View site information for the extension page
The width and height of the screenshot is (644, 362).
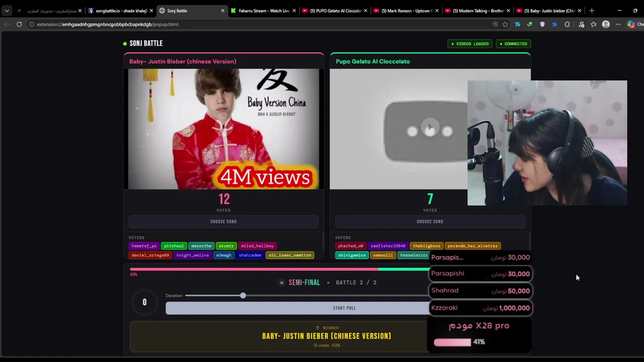(31, 24)
